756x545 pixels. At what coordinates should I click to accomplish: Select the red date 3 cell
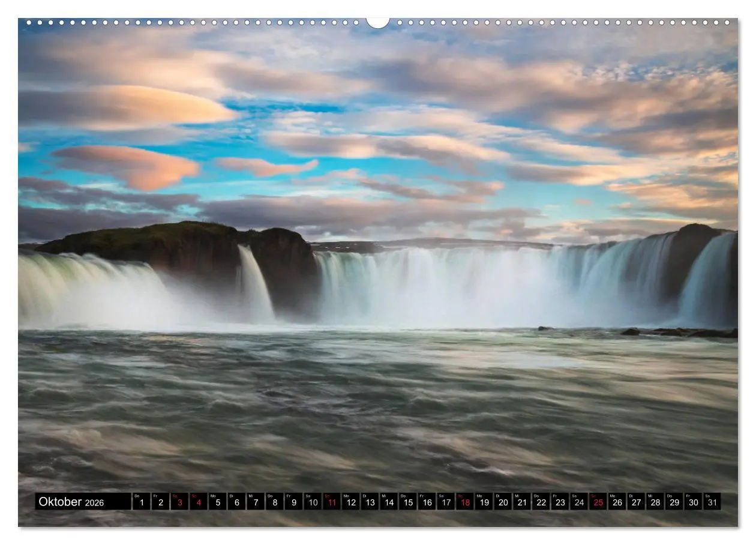point(179,502)
